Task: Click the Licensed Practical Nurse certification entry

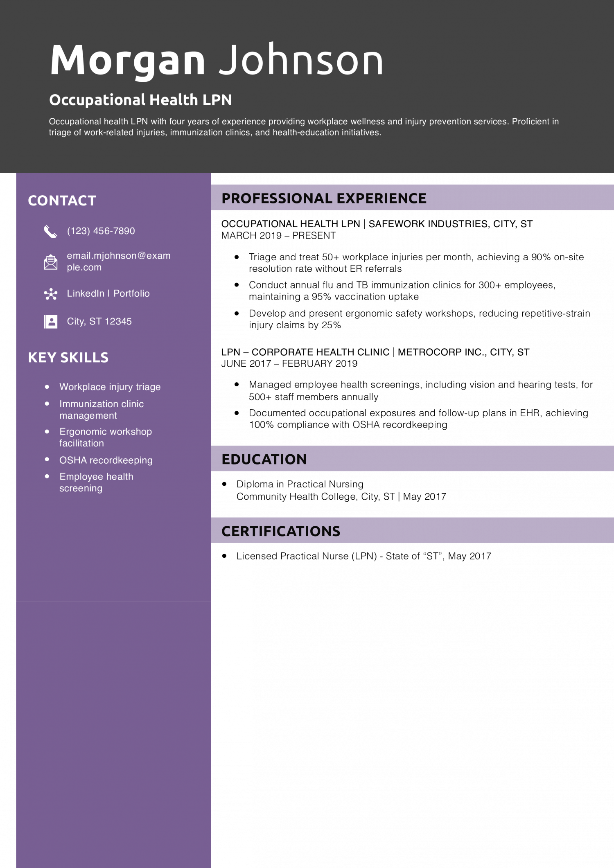Action: pos(363,556)
